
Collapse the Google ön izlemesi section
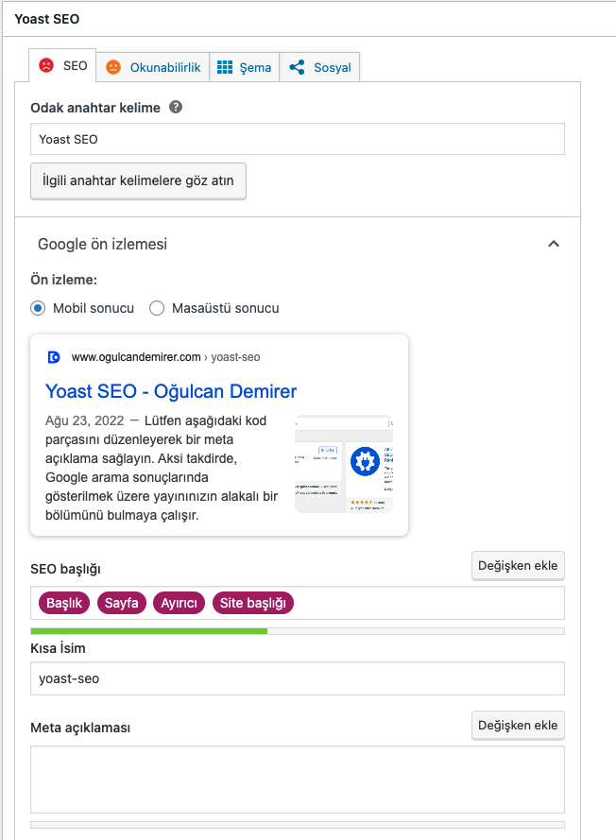(x=554, y=244)
